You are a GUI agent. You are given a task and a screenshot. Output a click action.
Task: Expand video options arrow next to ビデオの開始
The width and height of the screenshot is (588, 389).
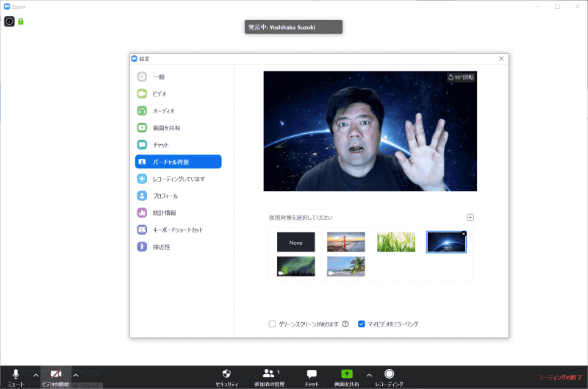76,375
